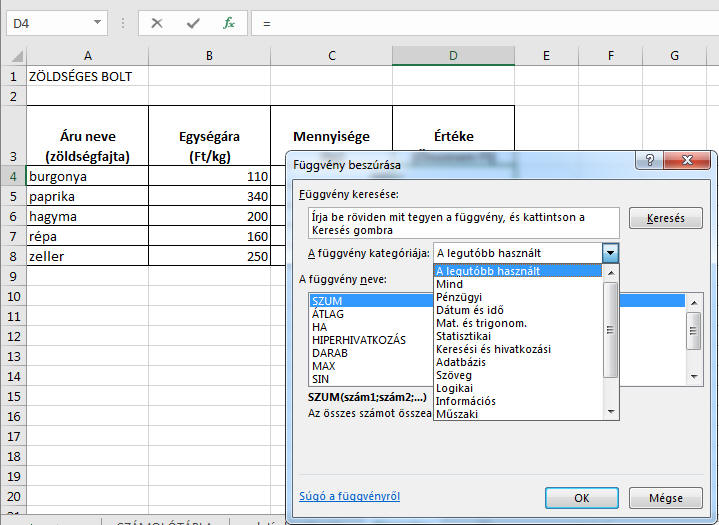The height and width of the screenshot is (525, 719).
Task: Select ÁTLAG in the function list
Action: tap(328, 314)
